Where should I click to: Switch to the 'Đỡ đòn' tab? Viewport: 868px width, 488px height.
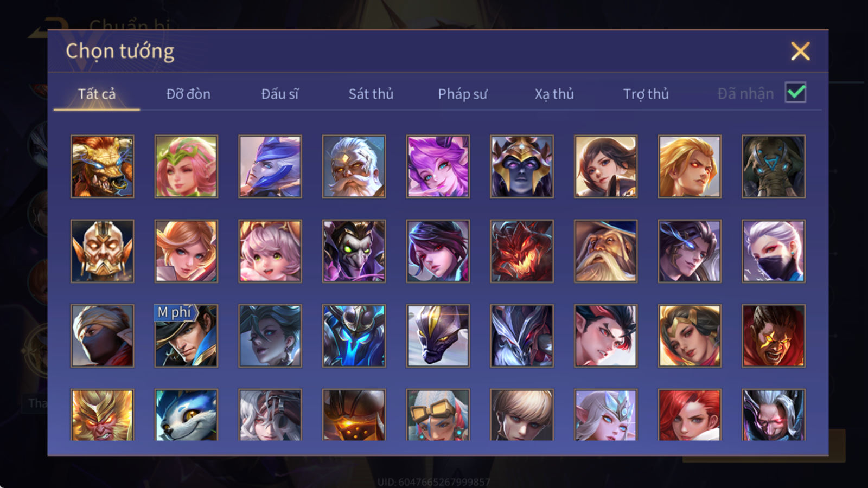click(188, 94)
